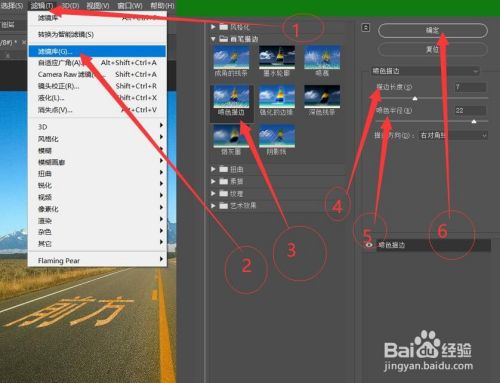Close the document tab beside the filter menu
The image size is (500, 383).
pos(24,43)
